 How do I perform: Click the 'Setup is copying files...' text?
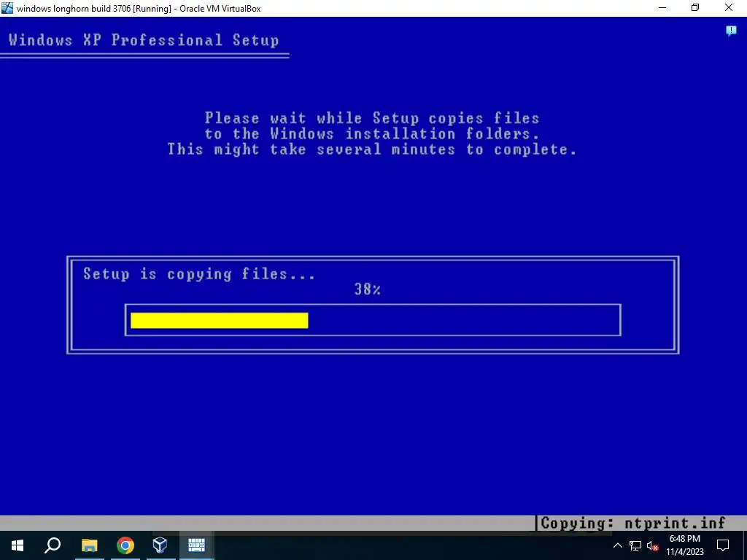tap(198, 274)
